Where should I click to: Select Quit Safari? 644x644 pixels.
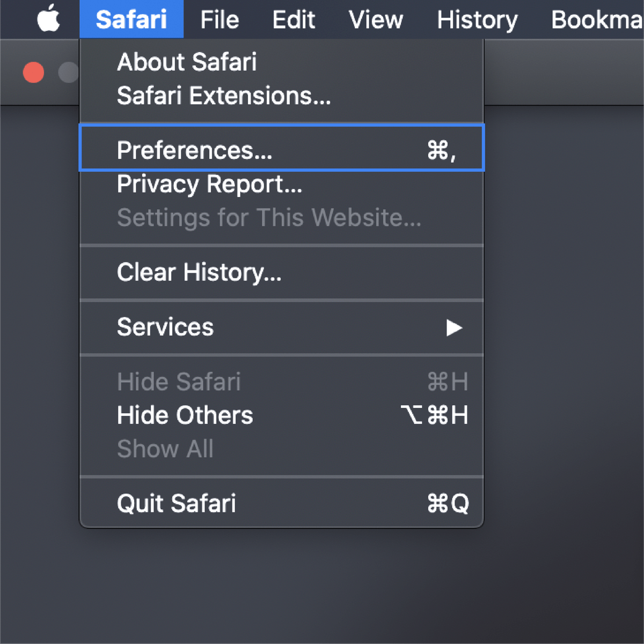[x=177, y=503]
